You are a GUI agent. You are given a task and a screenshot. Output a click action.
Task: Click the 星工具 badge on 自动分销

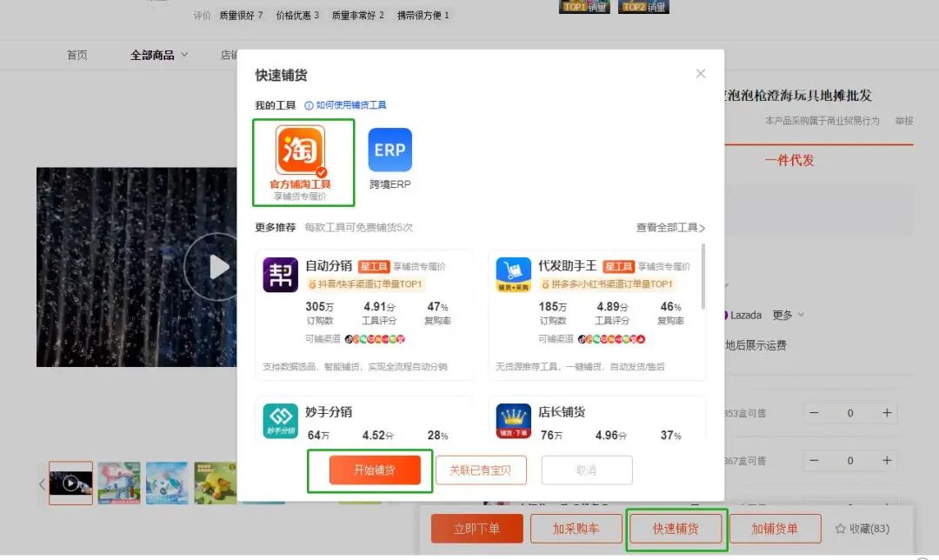(374, 267)
